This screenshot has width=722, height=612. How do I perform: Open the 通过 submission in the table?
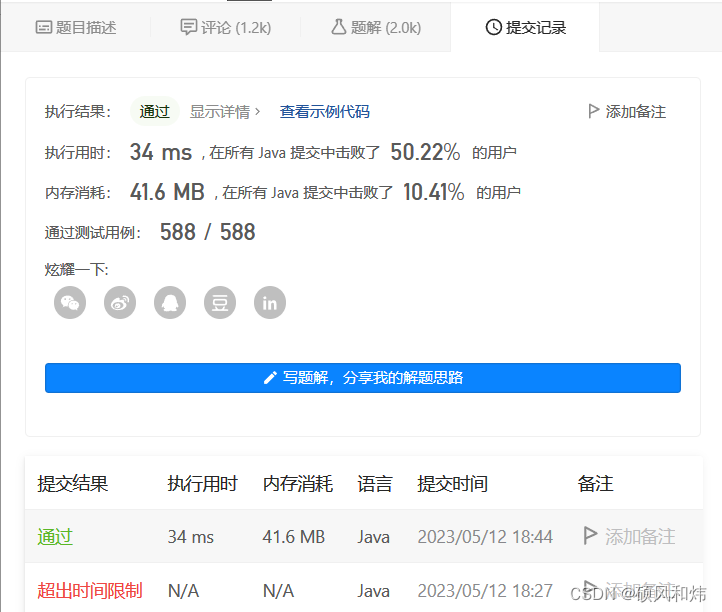pyautogui.click(x=55, y=537)
